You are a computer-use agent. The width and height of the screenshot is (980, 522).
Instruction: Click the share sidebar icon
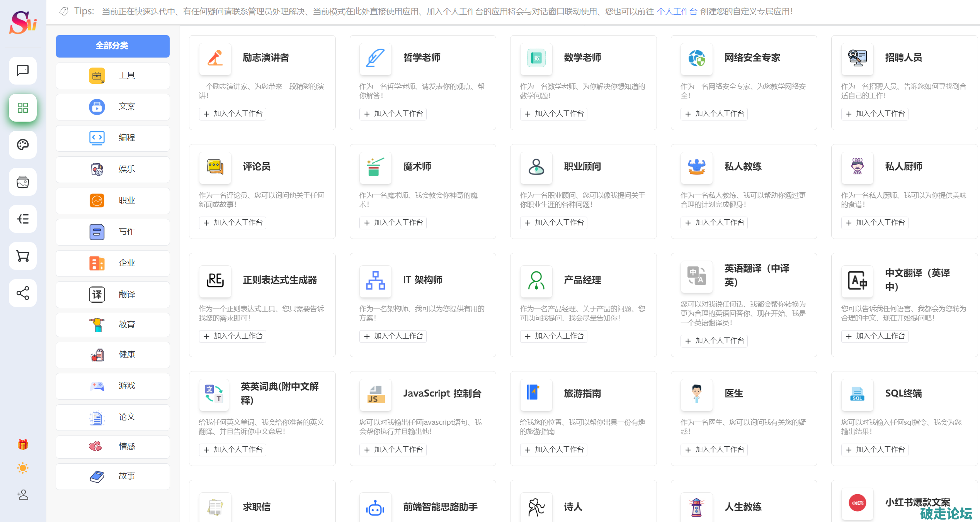pyautogui.click(x=23, y=293)
